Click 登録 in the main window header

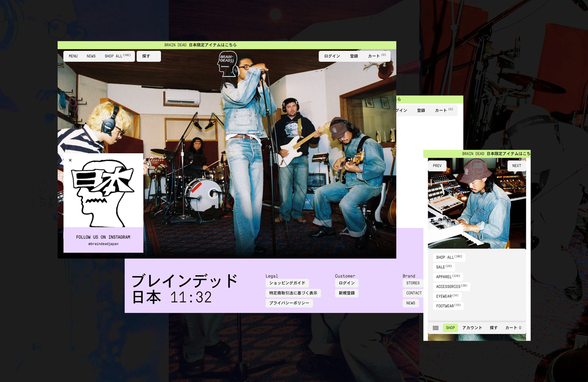[354, 56]
